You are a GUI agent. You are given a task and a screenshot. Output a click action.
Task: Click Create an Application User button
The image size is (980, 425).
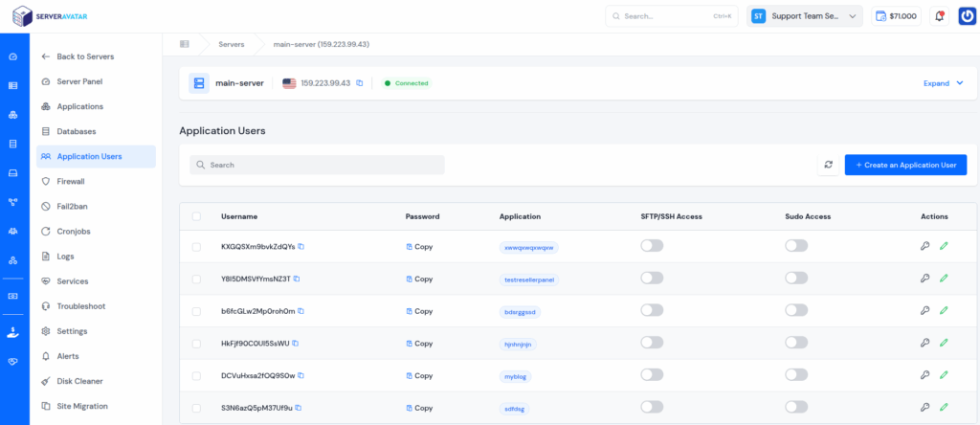[x=905, y=165]
